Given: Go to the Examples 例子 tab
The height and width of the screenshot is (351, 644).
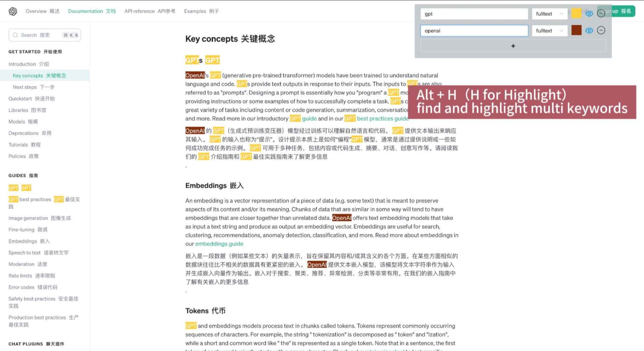Looking at the screenshot, I should click(202, 11).
